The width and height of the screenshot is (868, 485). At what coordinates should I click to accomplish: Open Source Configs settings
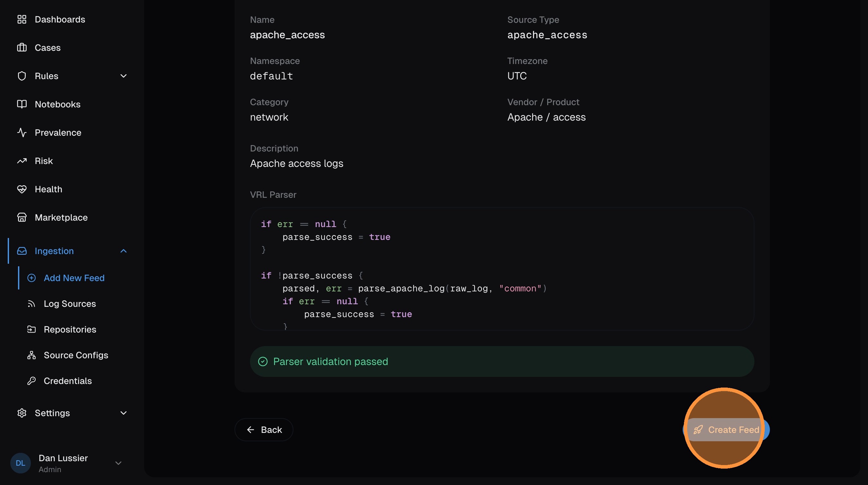pos(76,355)
